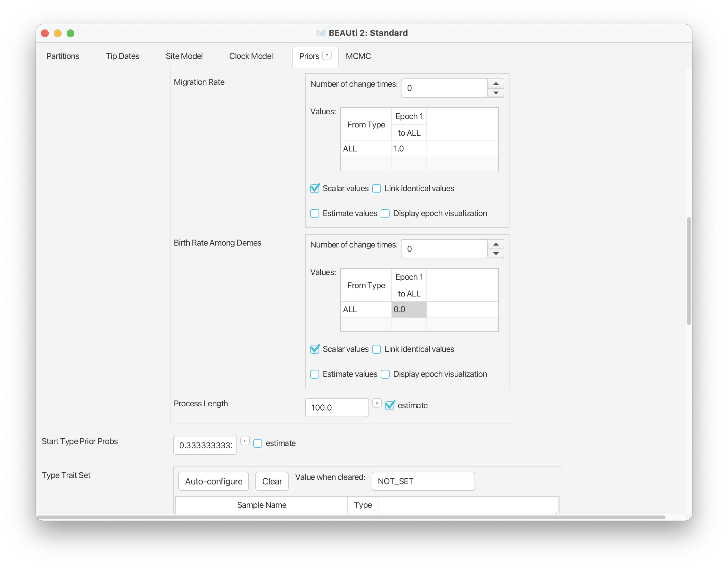Increment Migration Rate number of change times

click(496, 84)
